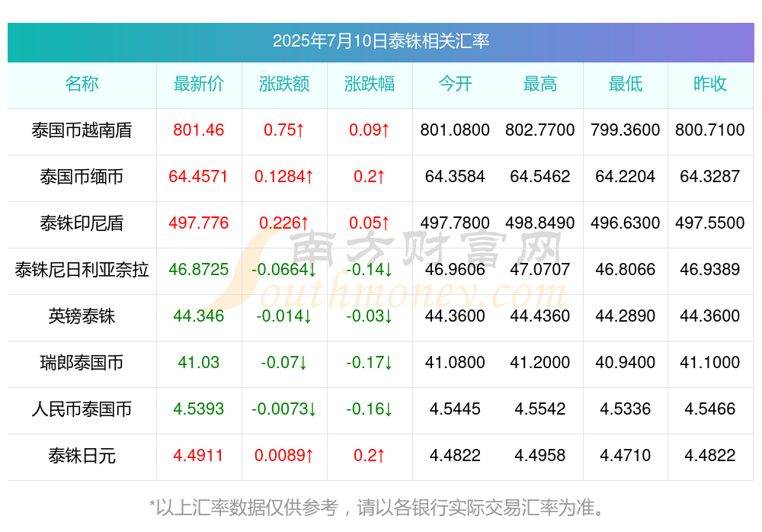Click the 最高 column header
The width and height of the screenshot is (762, 532).
click(540, 84)
